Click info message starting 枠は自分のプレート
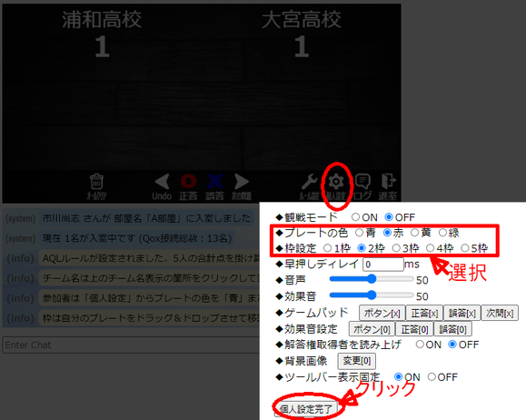The height and width of the screenshot is (420, 526). 149,318
